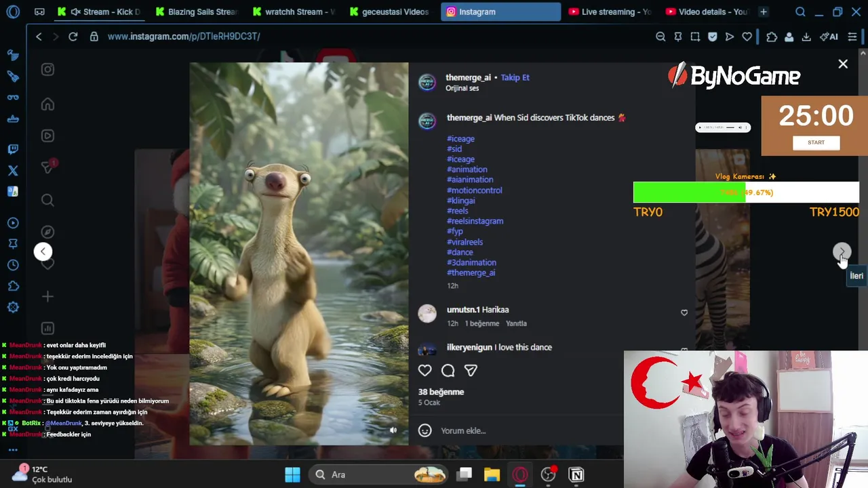Open the send-to-flow arrow icon in toolbar
The width and height of the screenshot is (868, 488).
tap(730, 37)
